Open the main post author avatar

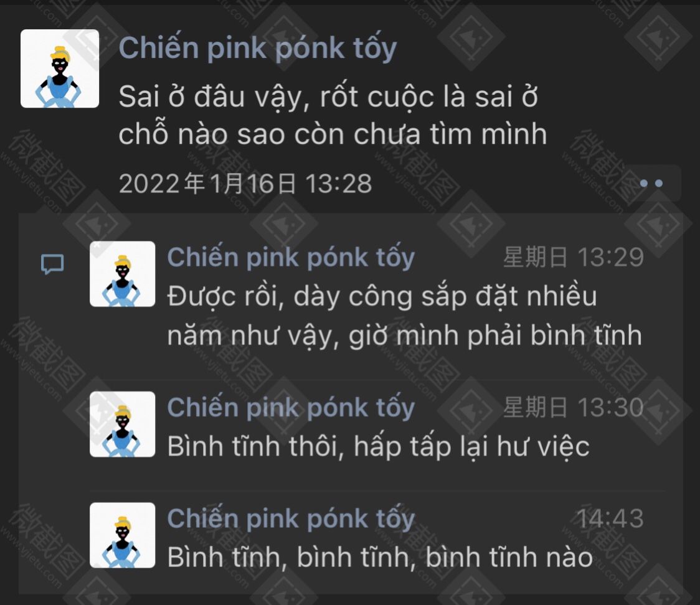(x=60, y=68)
